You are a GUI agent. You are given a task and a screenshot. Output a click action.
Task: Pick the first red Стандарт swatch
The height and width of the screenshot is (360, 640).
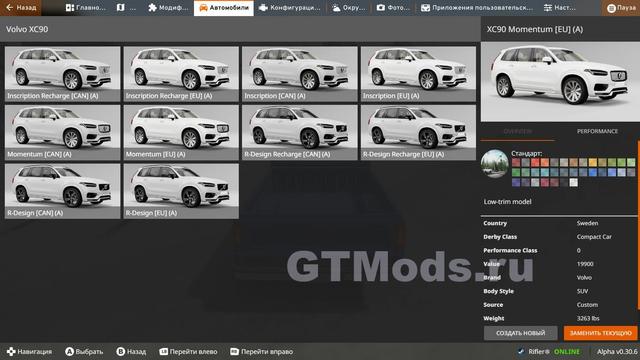click(516, 163)
